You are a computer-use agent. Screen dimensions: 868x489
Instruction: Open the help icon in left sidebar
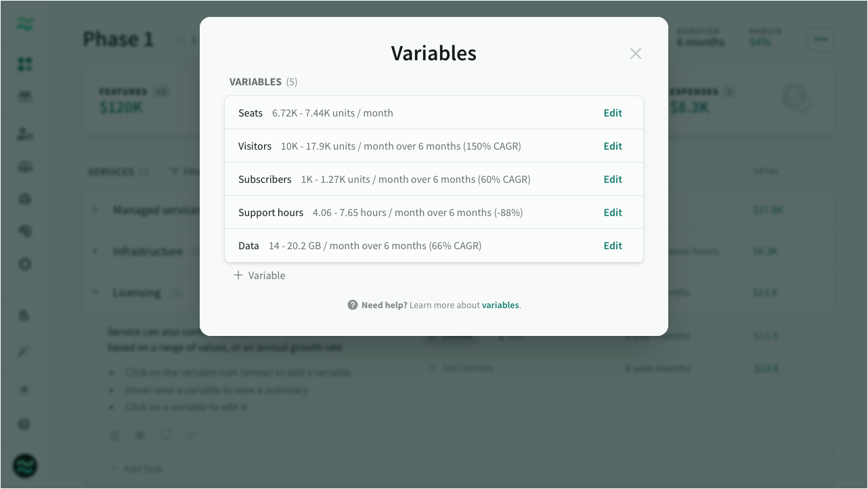click(x=25, y=425)
